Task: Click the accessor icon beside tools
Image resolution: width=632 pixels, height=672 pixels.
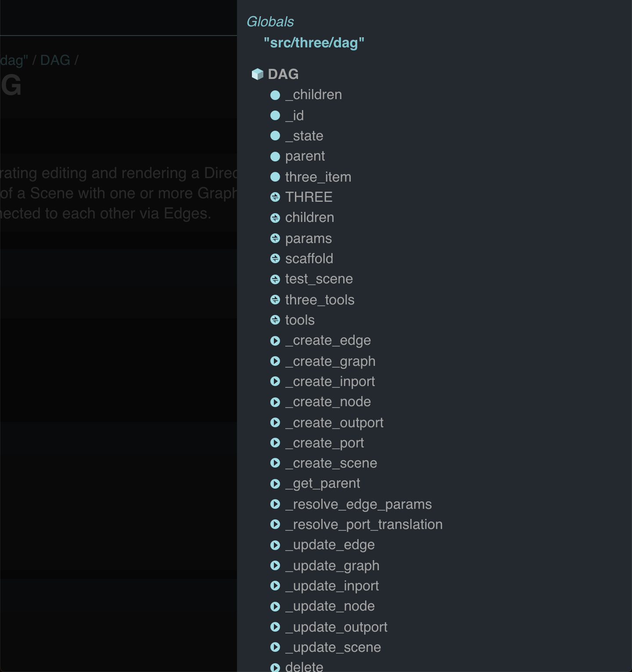Action: (x=276, y=320)
